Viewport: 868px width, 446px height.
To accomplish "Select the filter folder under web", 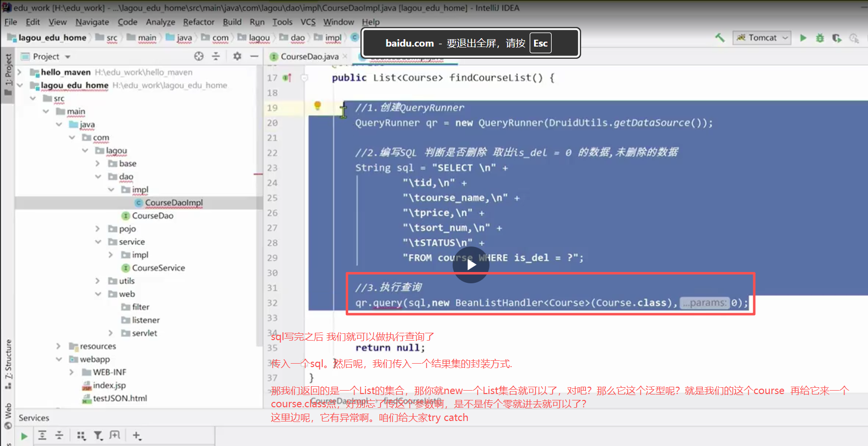I will coord(140,307).
